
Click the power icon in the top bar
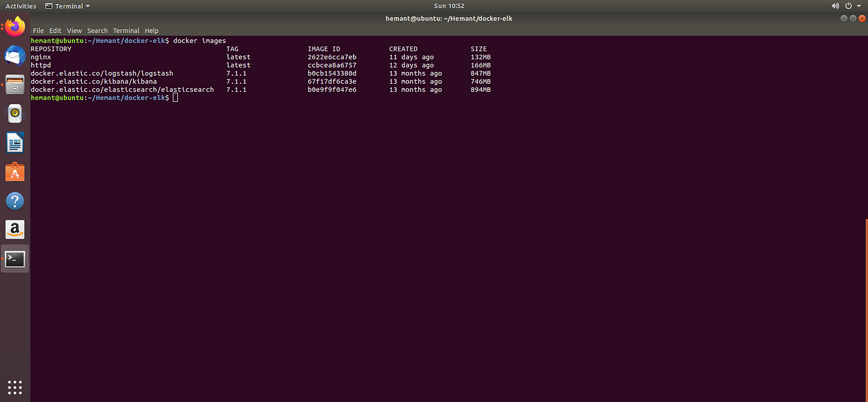tap(848, 6)
